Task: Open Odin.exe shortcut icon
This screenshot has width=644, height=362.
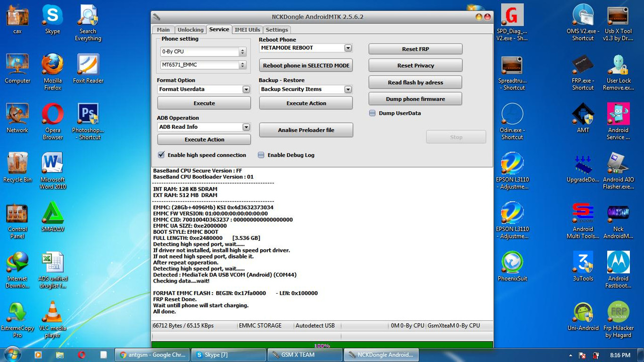Action: (x=512, y=122)
